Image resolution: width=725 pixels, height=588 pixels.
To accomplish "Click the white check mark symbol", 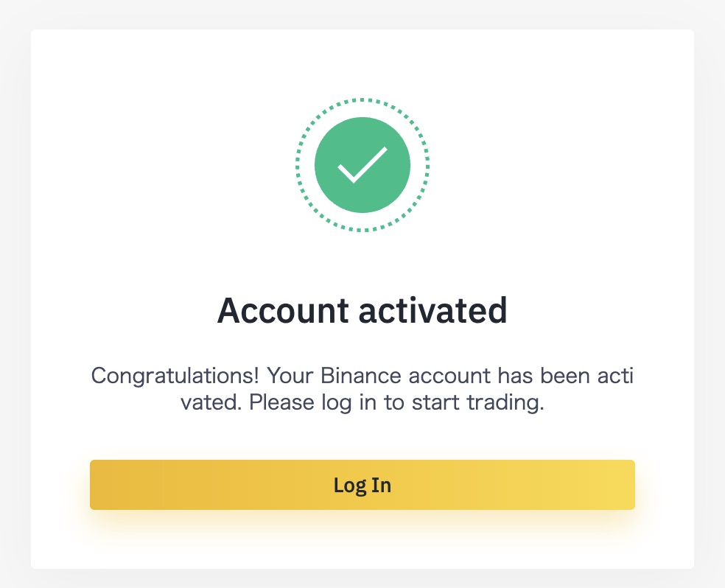I will [x=362, y=165].
